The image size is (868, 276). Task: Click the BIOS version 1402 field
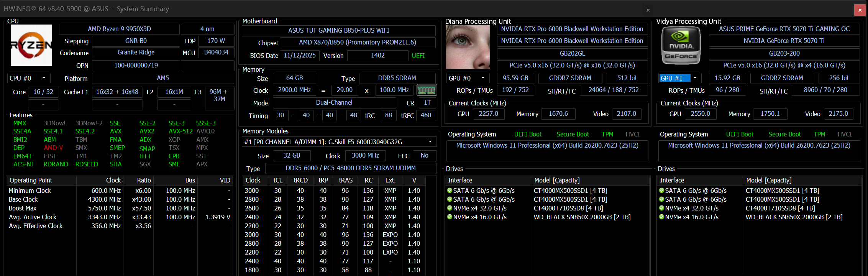pyautogui.click(x=378, y=56)
